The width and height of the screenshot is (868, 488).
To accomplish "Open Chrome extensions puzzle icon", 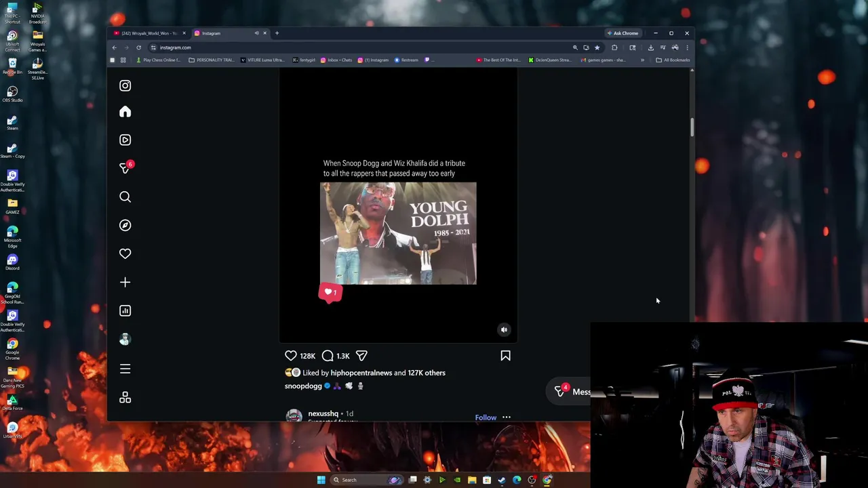I will [x=614, y=47].
